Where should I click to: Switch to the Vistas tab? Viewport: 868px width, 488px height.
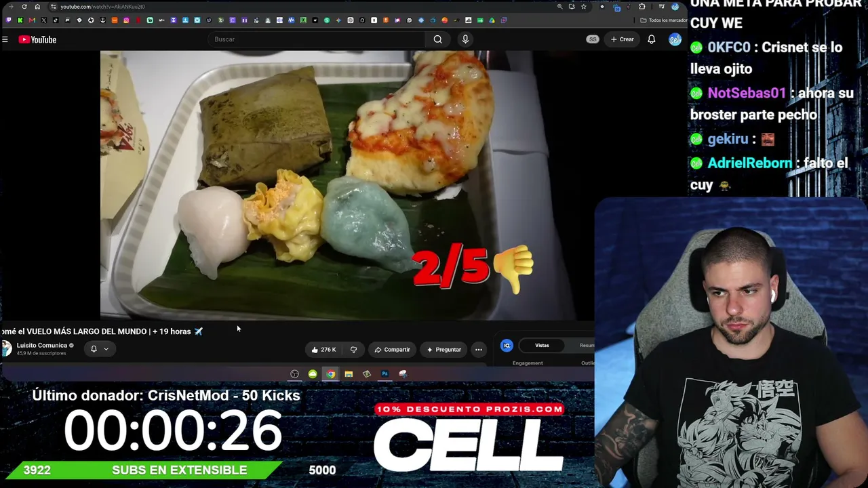coord(542,346)
